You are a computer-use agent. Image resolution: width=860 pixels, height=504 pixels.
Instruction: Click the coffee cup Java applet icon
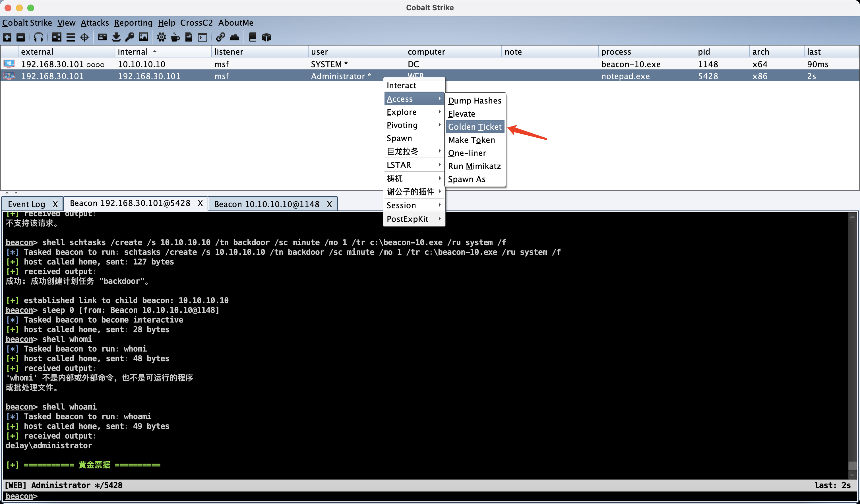(x=175, y=37)
